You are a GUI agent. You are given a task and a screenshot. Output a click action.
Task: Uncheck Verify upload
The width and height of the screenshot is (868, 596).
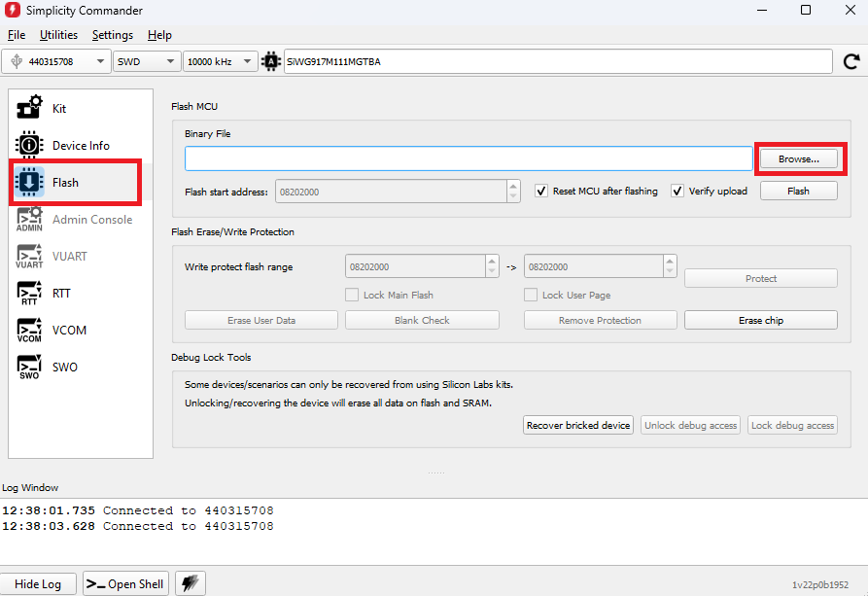(x=677, y=191)
